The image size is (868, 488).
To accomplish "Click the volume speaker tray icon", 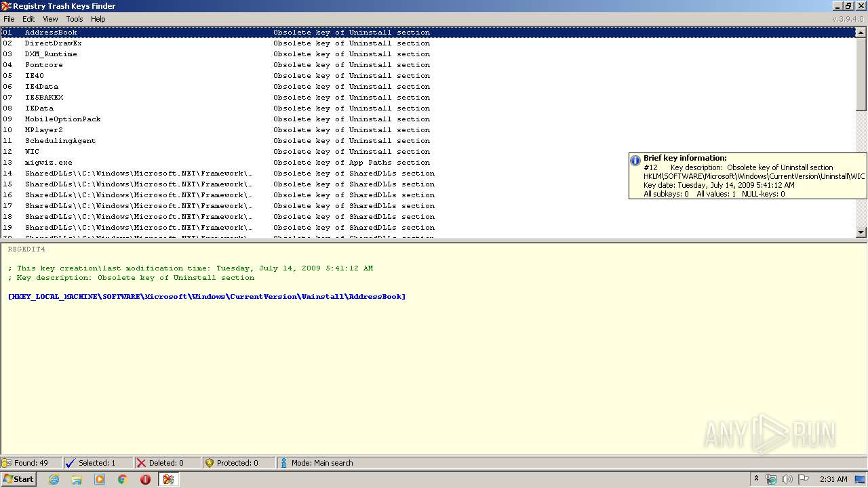I will (x=787, y=479).
